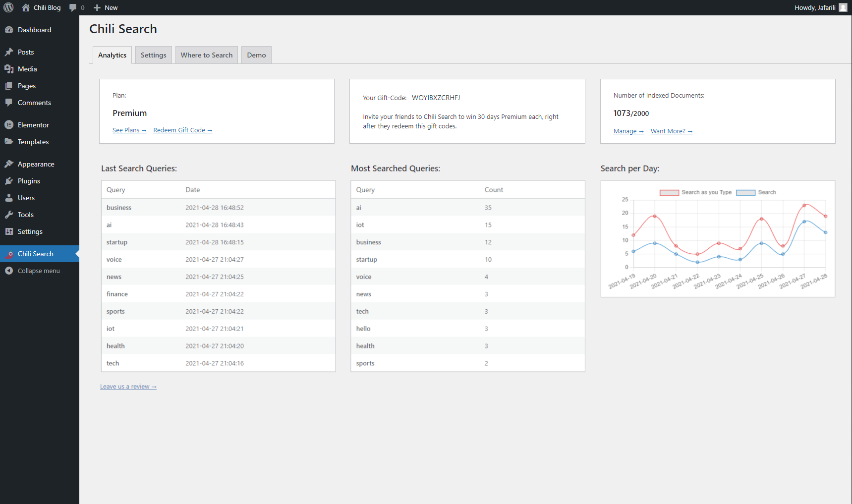Switch to the Demo tab
This screenshot has width=852, height=504.
[x=257, y=55]
